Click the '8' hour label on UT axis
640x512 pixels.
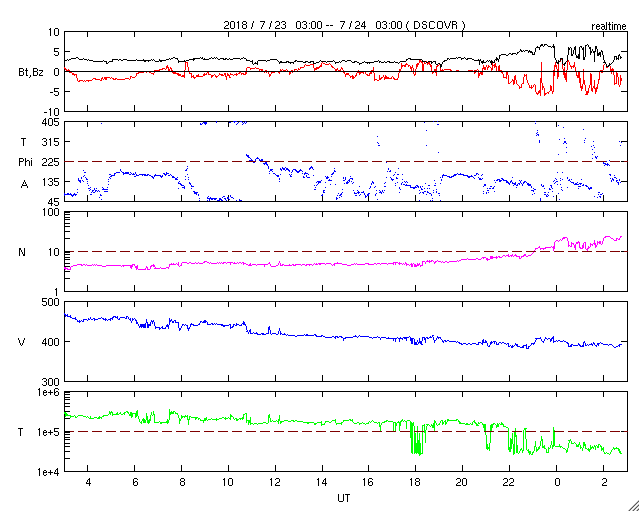(182, 482)
